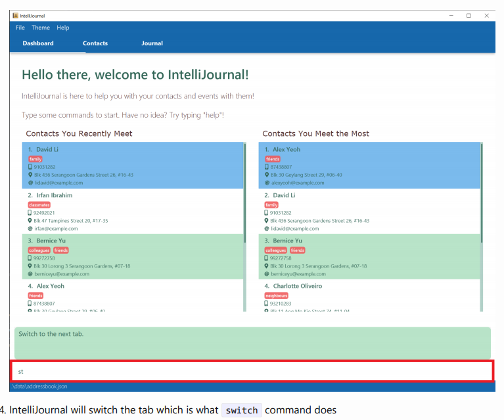
Task: Click Irfan Ibrahim's email icon
Action: pyautogui.click(x=30, y=228)
